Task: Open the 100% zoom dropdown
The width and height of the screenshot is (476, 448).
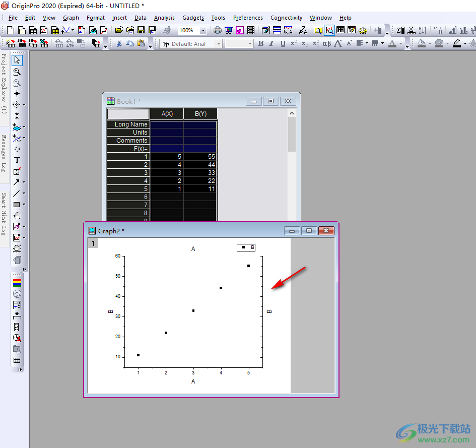Action: click(x=203, y=30)
